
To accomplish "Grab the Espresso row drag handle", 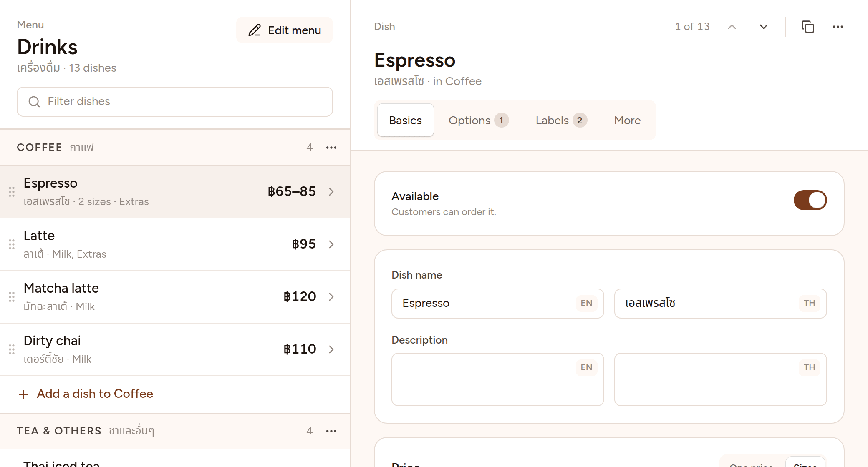I will [12, 192].
